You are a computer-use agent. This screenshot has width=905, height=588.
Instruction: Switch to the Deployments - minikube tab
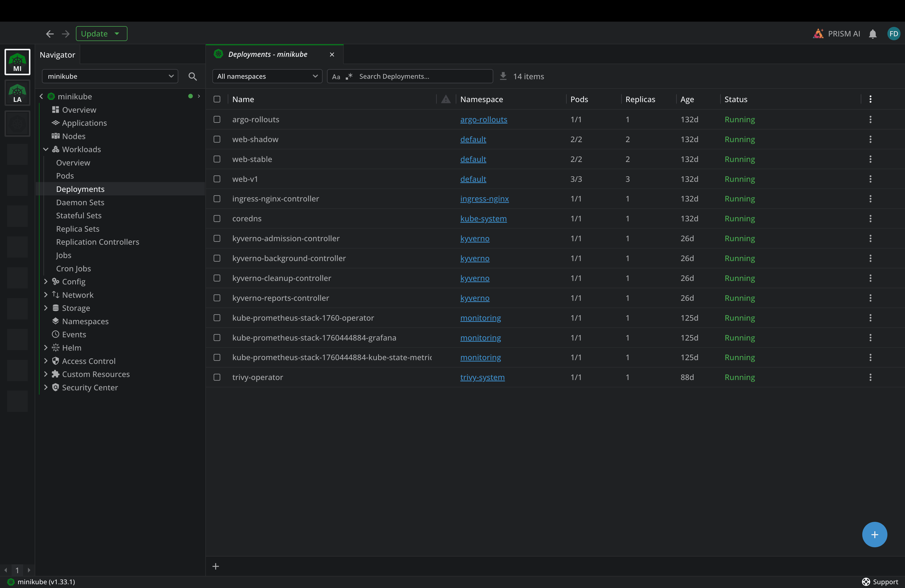coord(268,54)
